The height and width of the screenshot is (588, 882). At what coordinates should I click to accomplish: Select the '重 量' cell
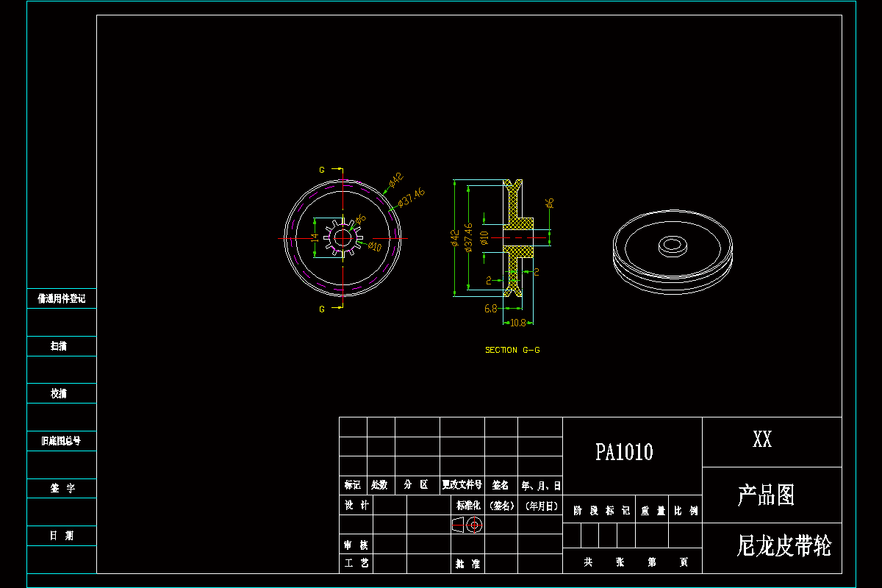[652, 509]
